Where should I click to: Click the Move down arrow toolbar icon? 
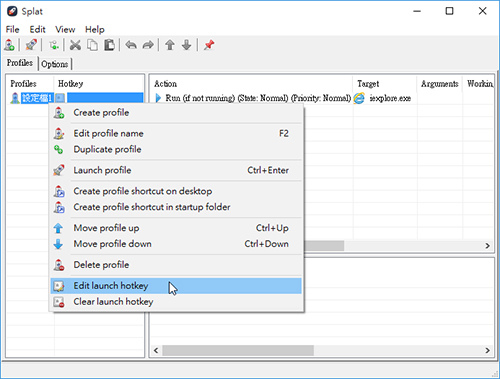pyautogui.click(x=187, y=45)
